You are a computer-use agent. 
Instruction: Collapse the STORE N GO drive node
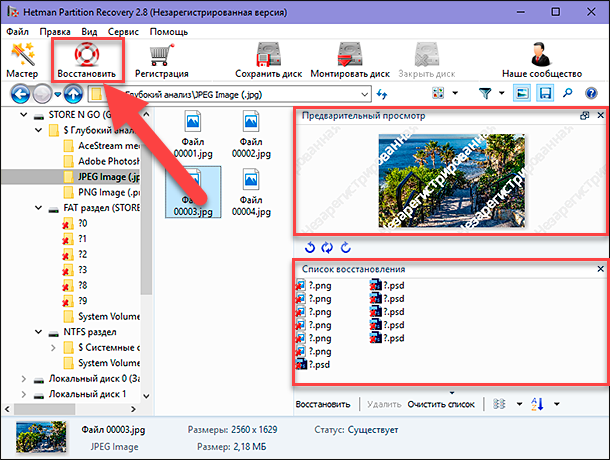pos(24,115)
